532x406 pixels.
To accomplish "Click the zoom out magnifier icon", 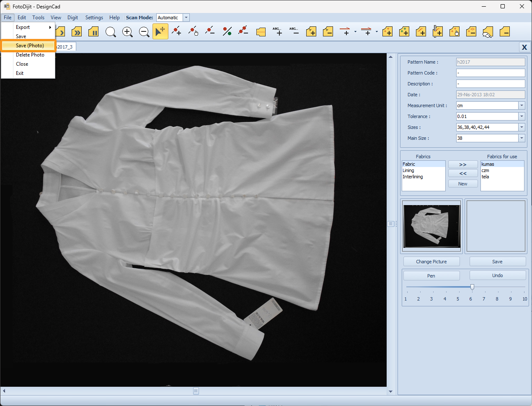I will (144, 32).
